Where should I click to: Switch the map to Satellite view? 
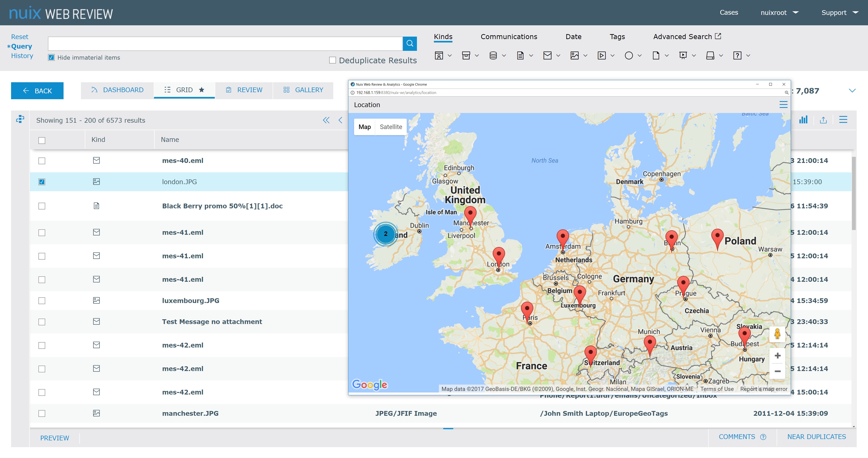[391, 127]
